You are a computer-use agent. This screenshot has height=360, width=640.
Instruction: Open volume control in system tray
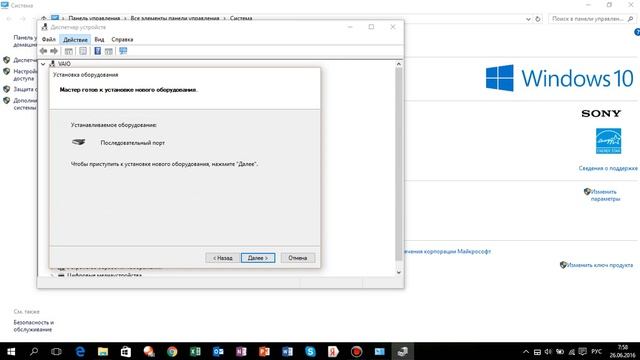coord(548,352)
